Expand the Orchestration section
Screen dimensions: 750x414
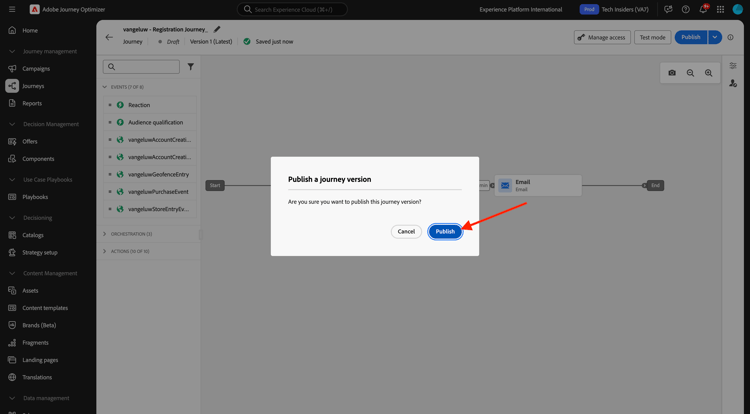point(105,234)
